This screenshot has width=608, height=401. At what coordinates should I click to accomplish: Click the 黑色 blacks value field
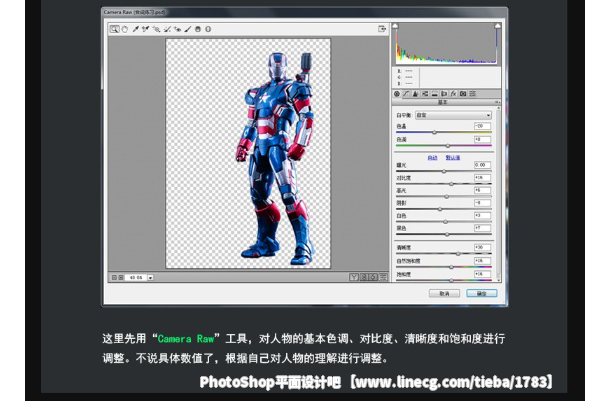pyautogui.click(x=482, y=228)
